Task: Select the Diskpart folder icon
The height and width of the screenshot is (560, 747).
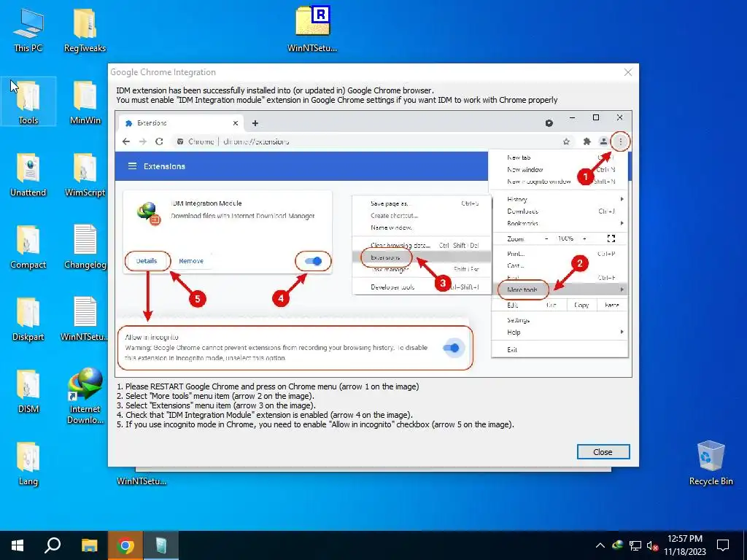Action: click(x=28, y=319)
